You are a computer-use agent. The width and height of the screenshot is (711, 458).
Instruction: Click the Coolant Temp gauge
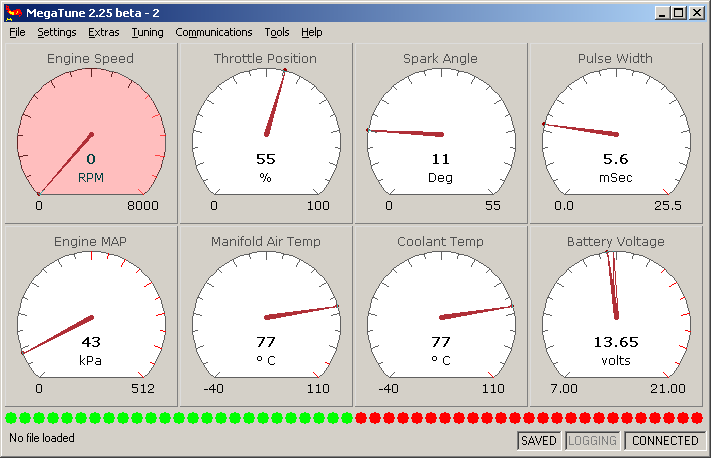(x=441, y=317)
